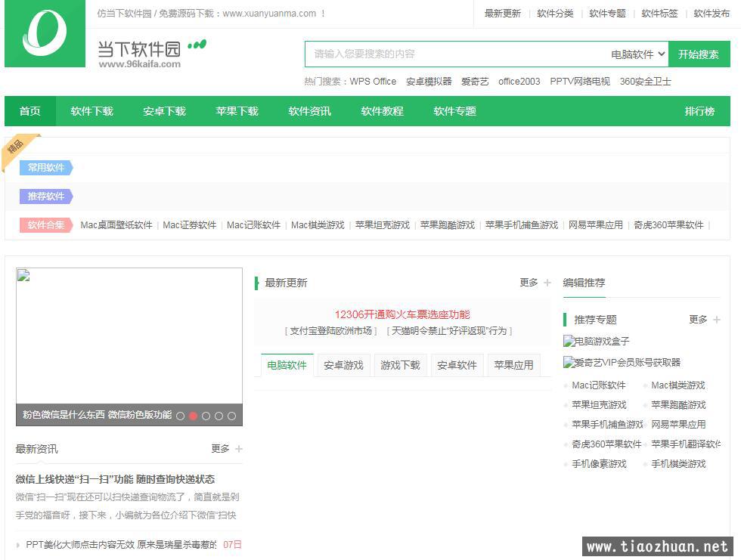Viewport: 741px width, 560px height.
Task: Open 软件下载 in the green navigation bar
Action: click(x=91, y=111)
